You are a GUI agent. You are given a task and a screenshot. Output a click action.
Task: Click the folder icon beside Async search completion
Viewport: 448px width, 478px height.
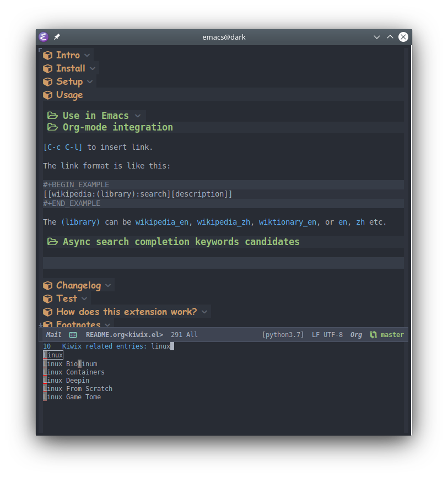point(52,242)
